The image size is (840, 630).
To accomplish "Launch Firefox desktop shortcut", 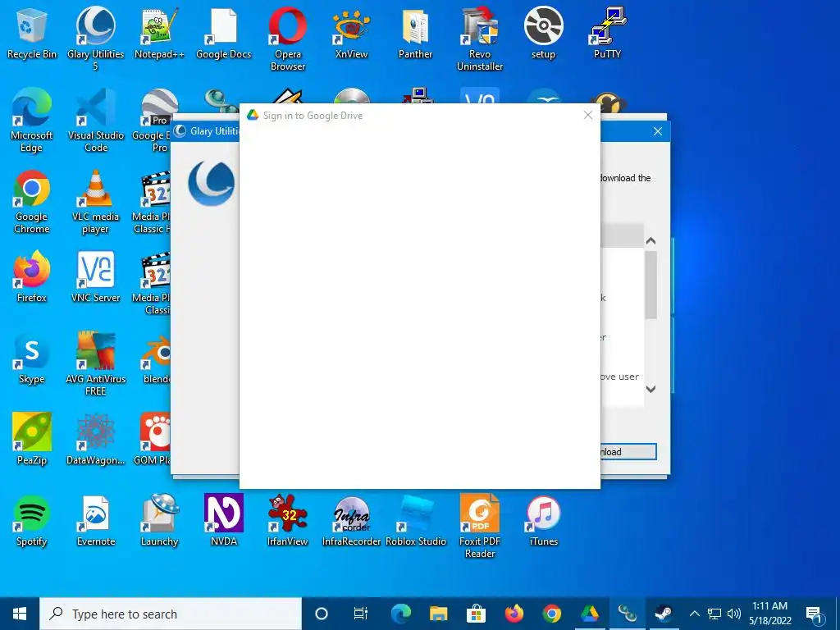I will coord(32,276).
